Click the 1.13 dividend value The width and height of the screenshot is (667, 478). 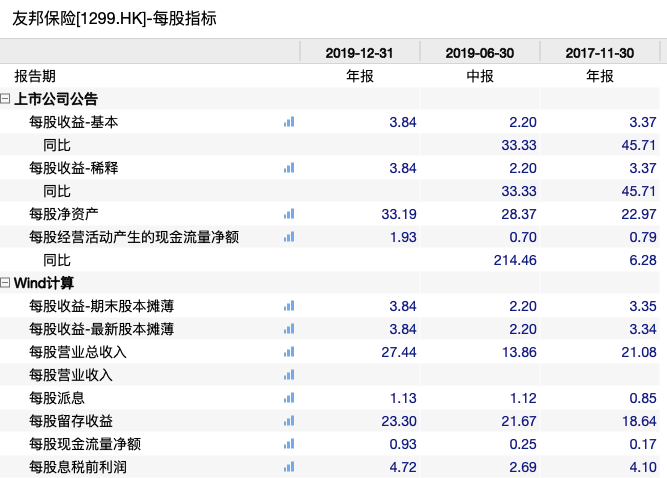[x=403, y=398]
